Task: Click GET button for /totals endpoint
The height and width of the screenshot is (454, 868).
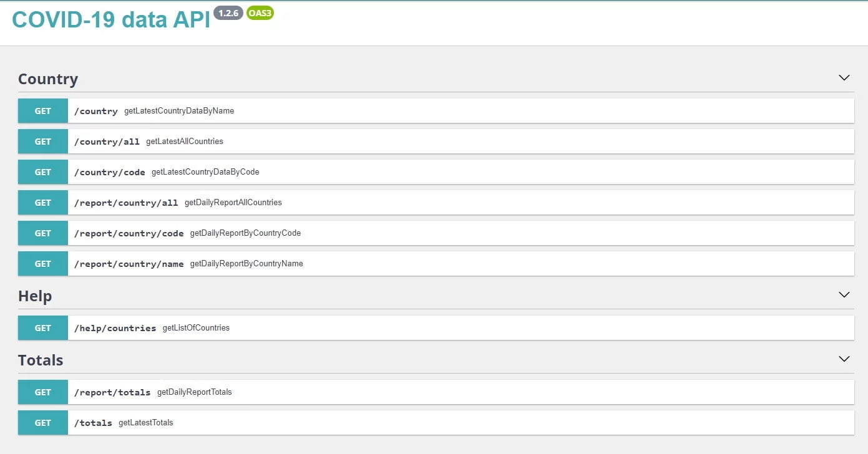Action: (x=43, y=423)
